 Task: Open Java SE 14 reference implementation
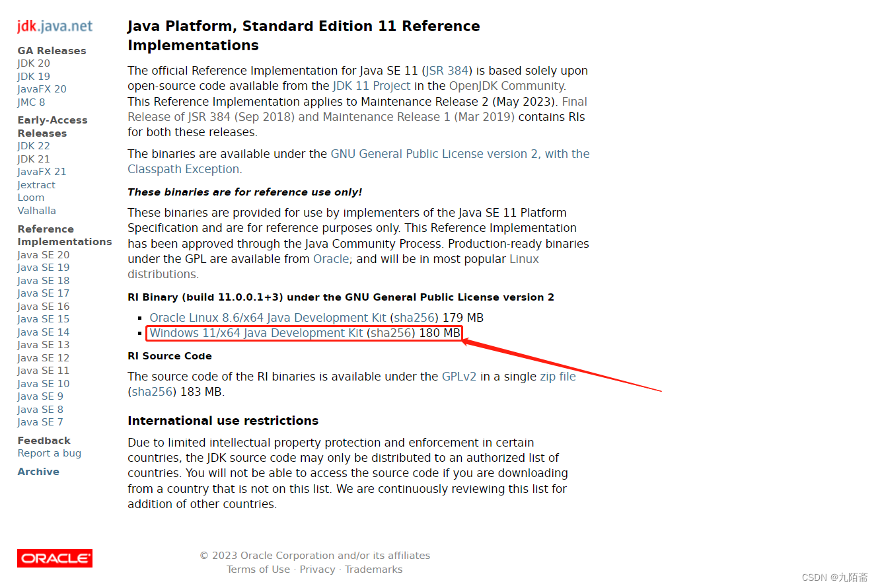pos(43,332)
